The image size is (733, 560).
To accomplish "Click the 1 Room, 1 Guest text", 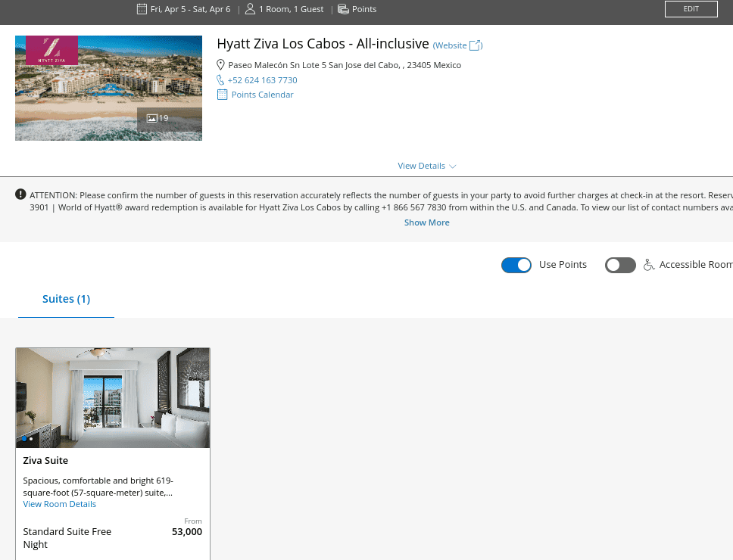I will (x=292, y=9).
